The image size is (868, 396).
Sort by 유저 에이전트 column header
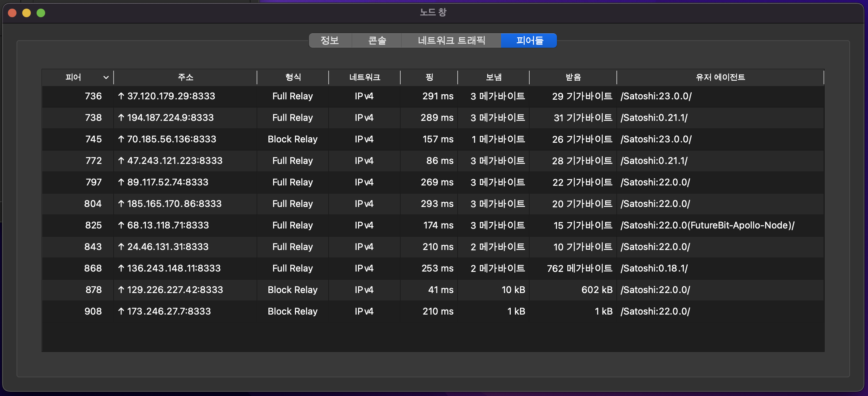pyautogui.click(x=720, y=77)
